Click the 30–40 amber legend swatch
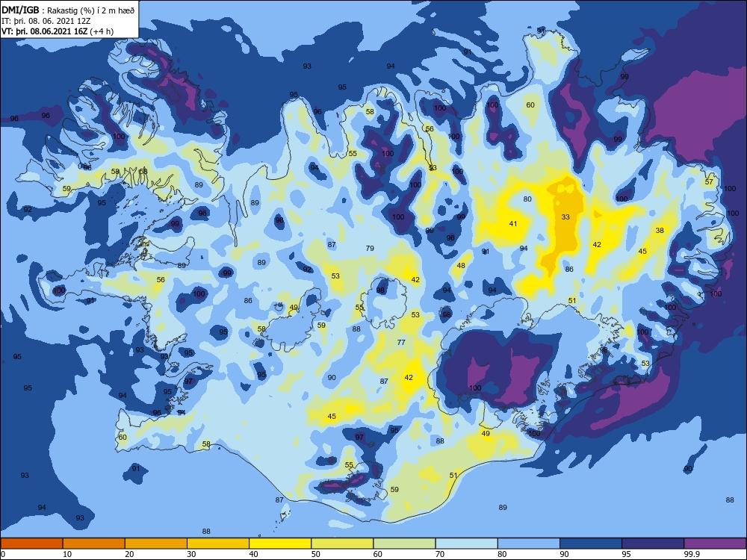 pos(218,544)
